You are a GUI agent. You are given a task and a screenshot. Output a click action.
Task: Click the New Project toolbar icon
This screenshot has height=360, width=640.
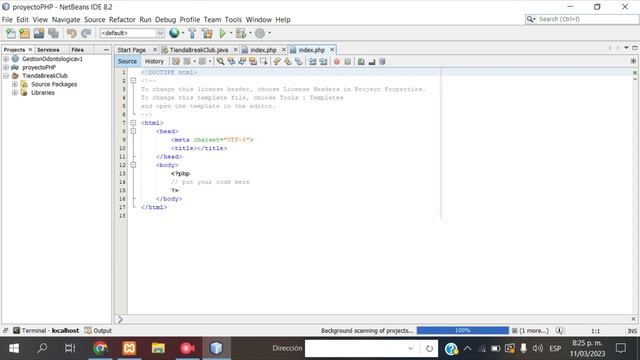24,33
